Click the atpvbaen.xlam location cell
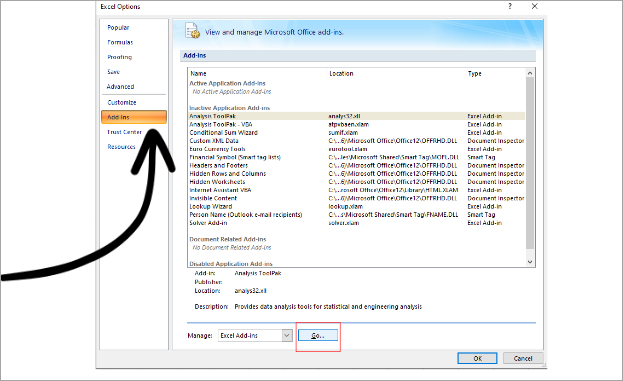Screen dimensions: 623x381 (348, 124)
